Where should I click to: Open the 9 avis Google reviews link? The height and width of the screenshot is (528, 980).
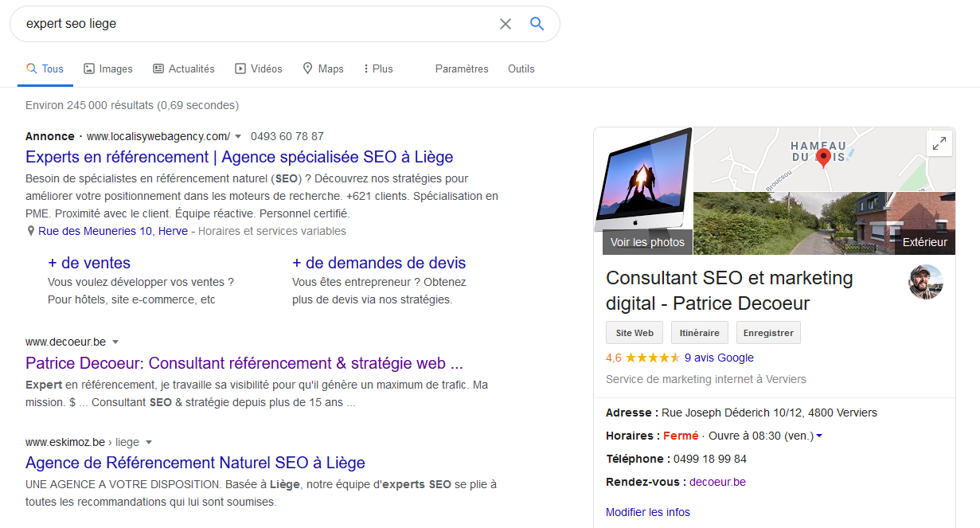718,358
